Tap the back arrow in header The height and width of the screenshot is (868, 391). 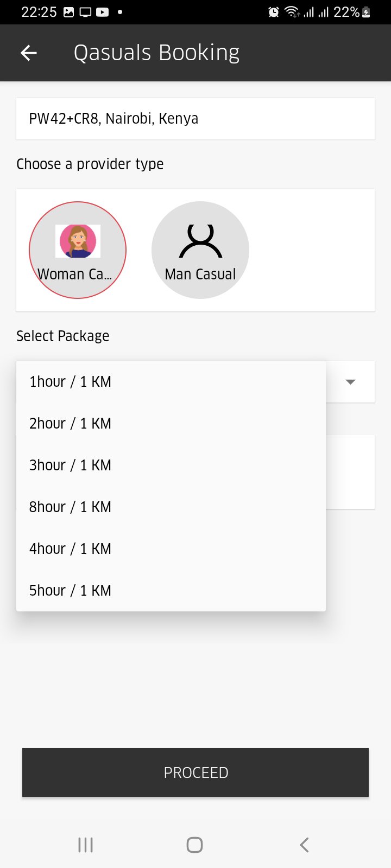pyautogui.click(x=29, y=53)
